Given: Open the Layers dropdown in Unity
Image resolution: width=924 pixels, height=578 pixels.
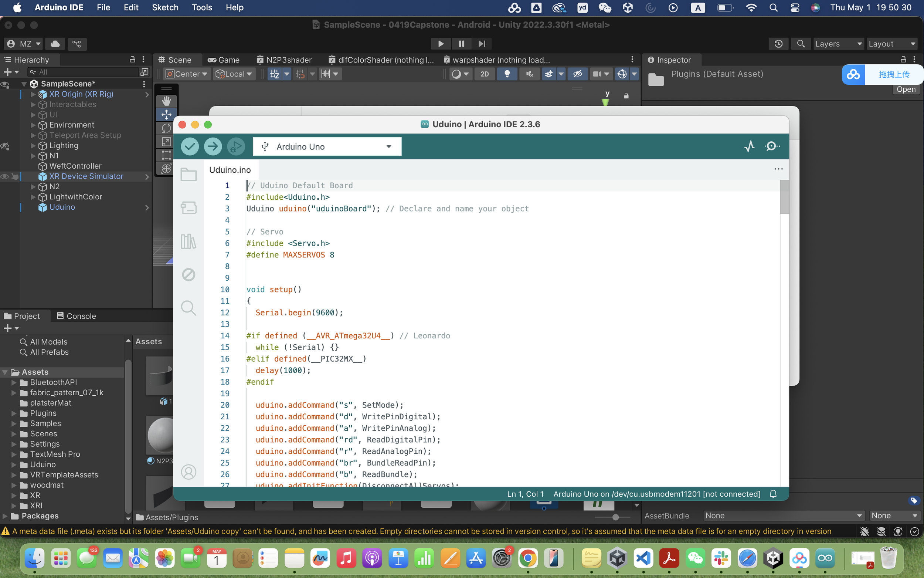Looking at the screenshot, I should 838,44.
